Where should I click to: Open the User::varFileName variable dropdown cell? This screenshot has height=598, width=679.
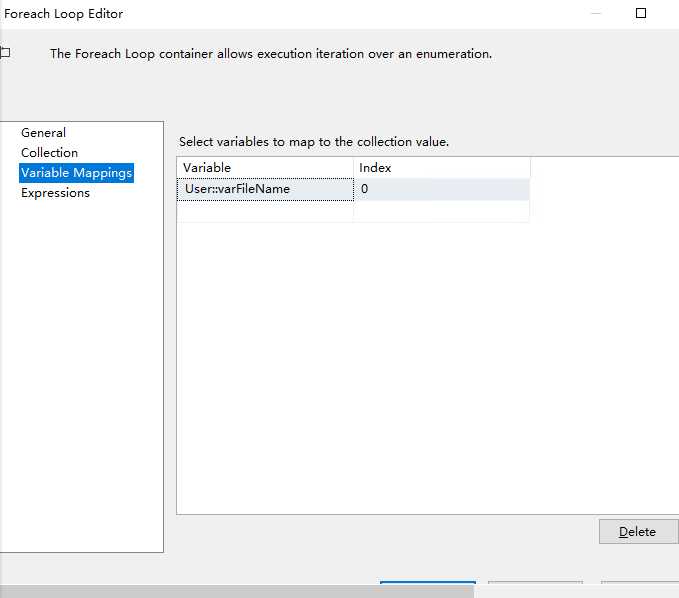pos(265,189)
